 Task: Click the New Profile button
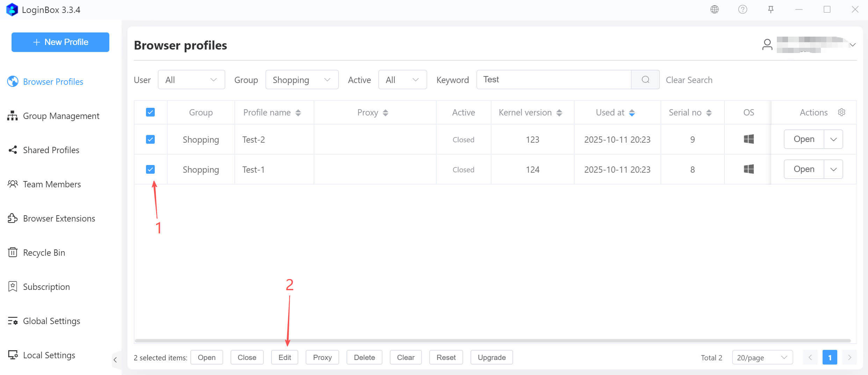click(60, 42)
